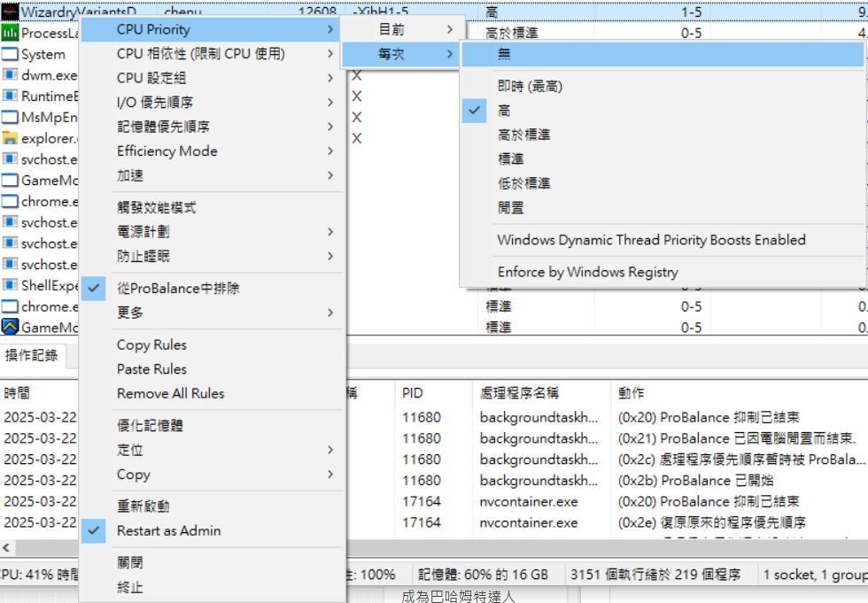Click the System process icon

(10, 54)
